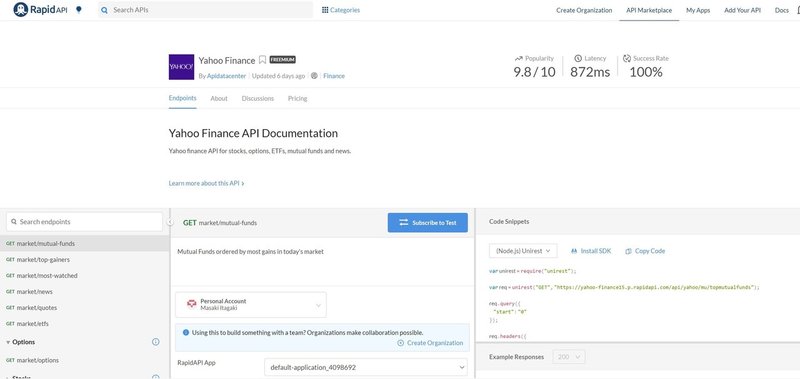Switch to the Pricing tab
This screenshot has width=800, height=379.
click(x=297, y=98)
